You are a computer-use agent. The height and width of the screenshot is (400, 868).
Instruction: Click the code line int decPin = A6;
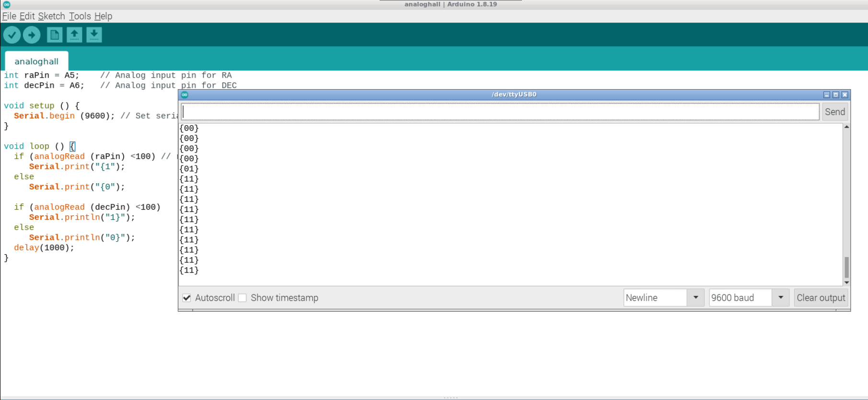[44, 85]
